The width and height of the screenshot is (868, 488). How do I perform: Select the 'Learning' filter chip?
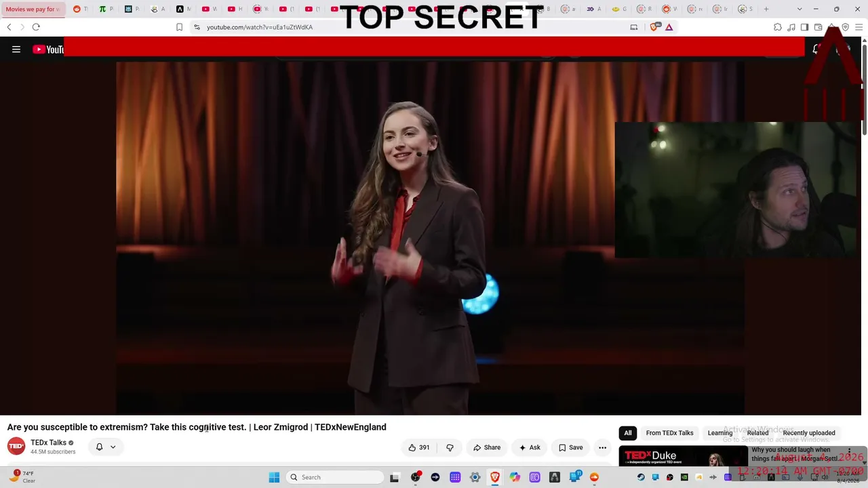click(x=720, y=433)
